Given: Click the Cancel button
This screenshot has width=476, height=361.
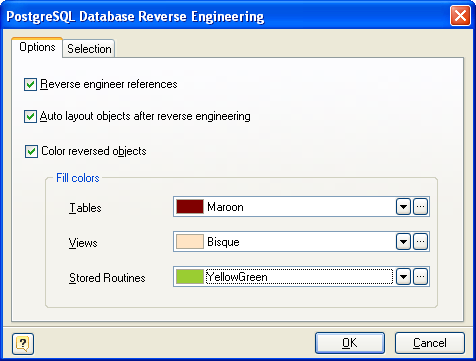Looking at the screenshot, I should tap(430, 343).
